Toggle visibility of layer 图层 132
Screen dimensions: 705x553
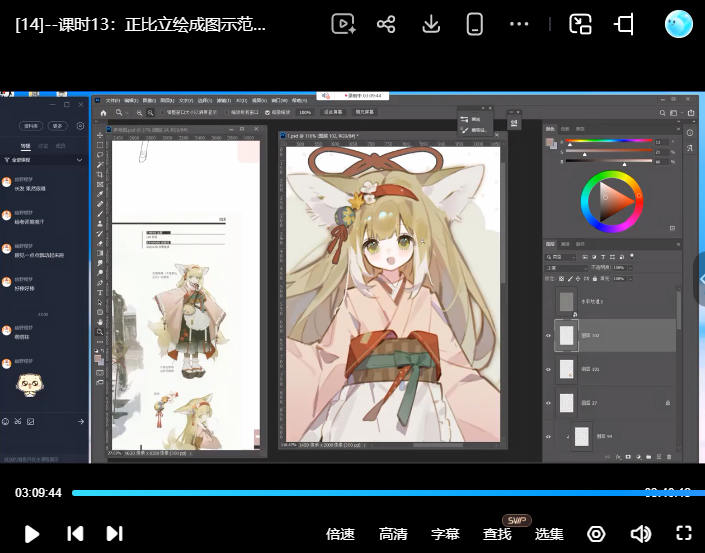click(548, 335)
